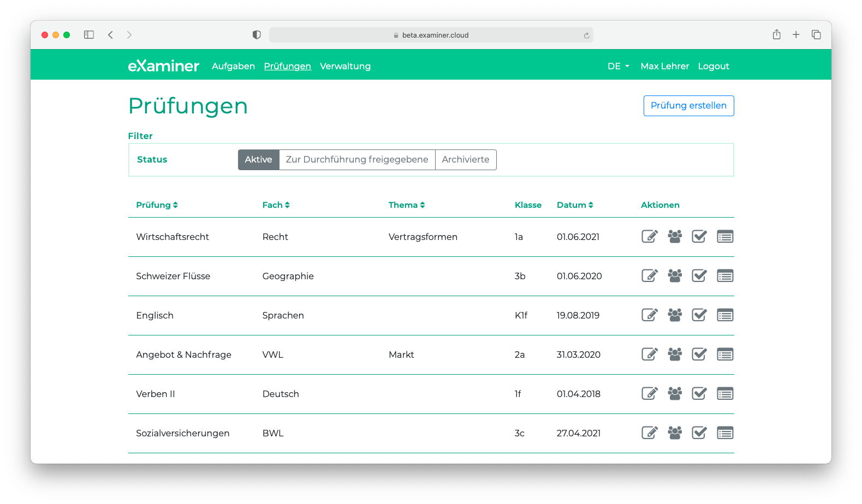Viewport: 862px width, 504px height.
Task: Edit the Wirtschaftsrecht exam
Action: coord(649,237)
